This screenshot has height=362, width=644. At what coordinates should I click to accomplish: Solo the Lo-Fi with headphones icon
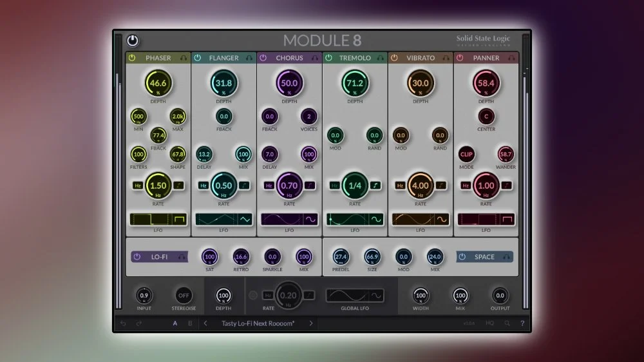182,257
